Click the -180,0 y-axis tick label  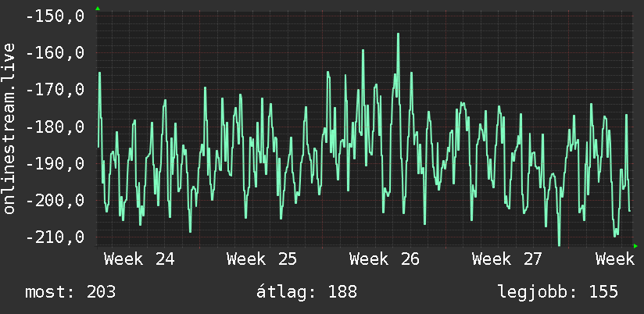(x=55, y=127)
